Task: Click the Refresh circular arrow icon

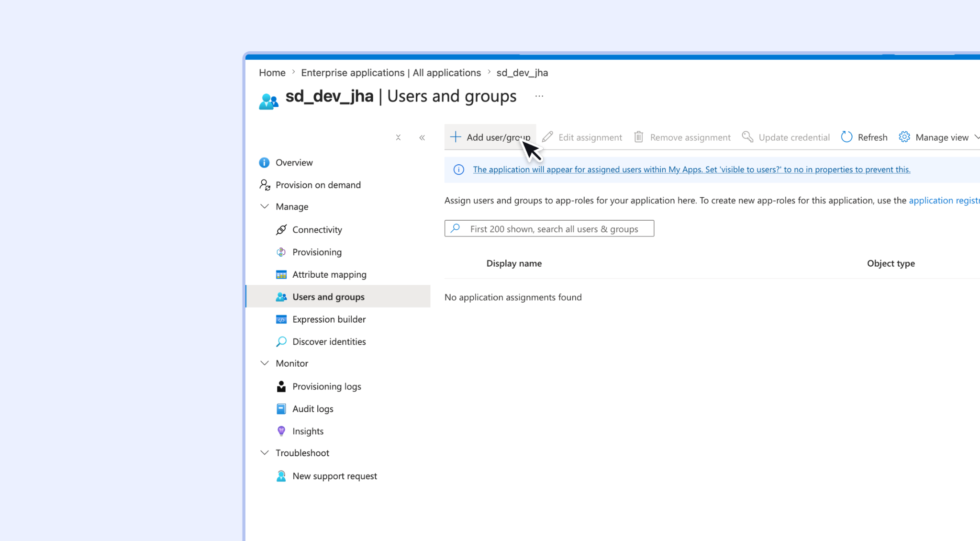Action: 846,137
